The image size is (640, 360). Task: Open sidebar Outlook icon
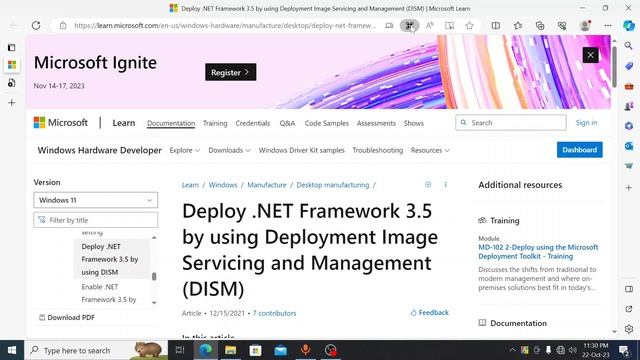coord(629,146)
